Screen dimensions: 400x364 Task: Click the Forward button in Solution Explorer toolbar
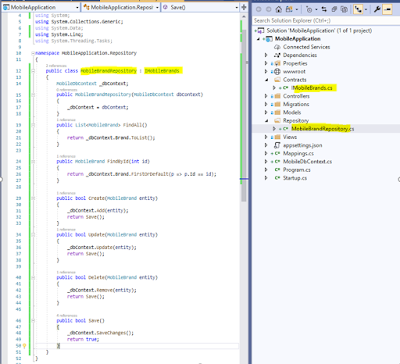[x=269, y=9]
